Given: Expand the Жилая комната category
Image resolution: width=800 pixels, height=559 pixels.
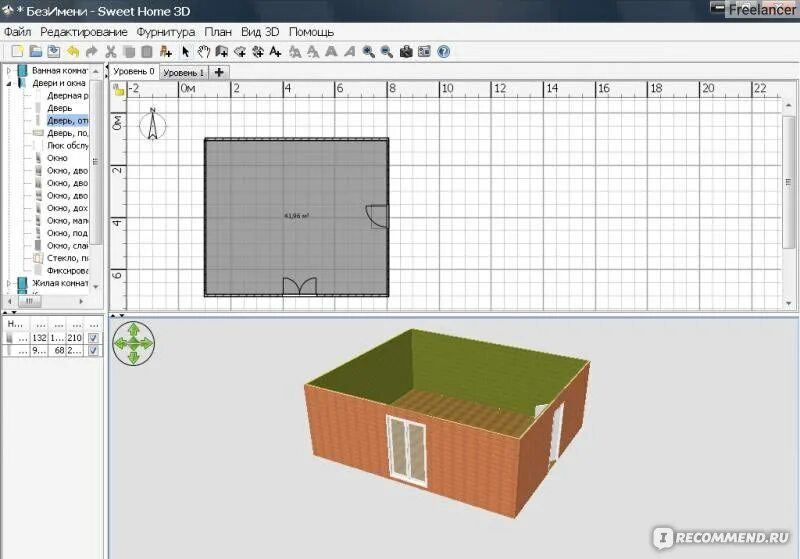Looking at the screenshot, I should [x=9, y=283].
